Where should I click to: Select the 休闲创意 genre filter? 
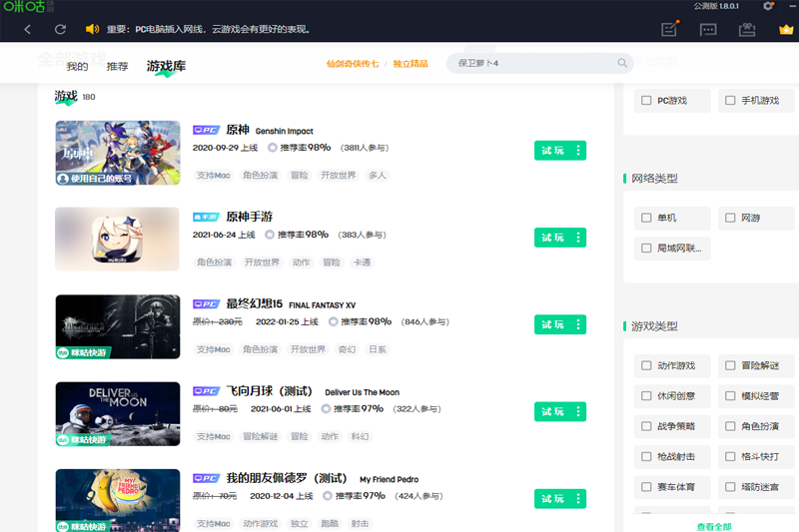click(646, 395)
